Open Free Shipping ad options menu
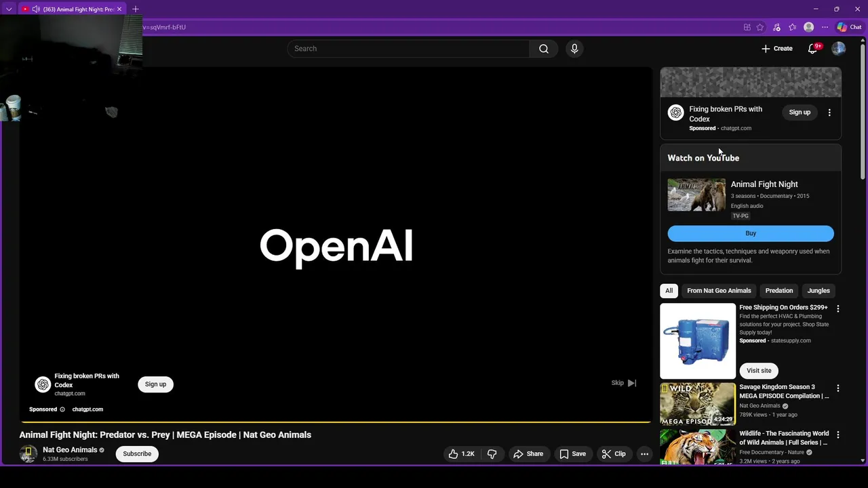868x488 pixels. pyautogui.click(x=838, y=309)
